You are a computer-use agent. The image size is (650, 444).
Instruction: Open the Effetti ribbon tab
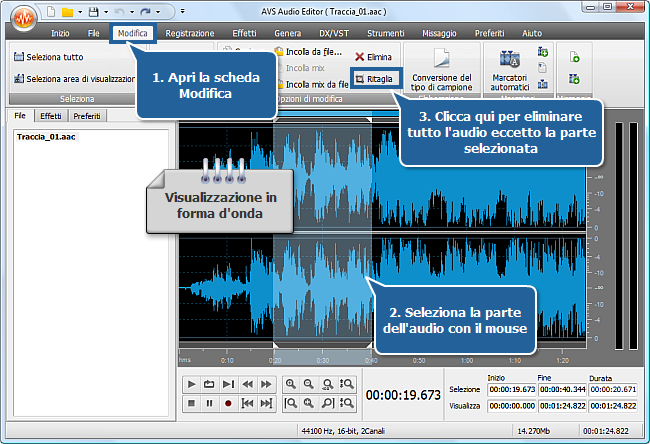tap(243, 33)
